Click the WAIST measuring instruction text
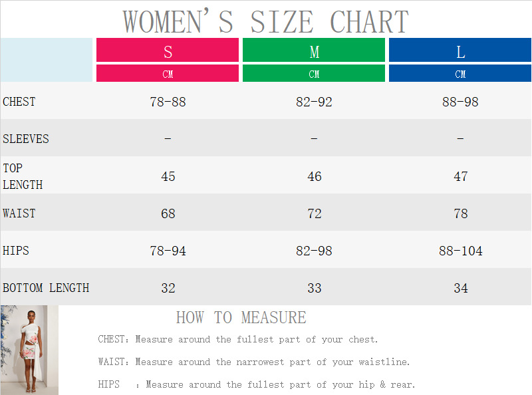 pyautogui.click(x=254, y=362)
